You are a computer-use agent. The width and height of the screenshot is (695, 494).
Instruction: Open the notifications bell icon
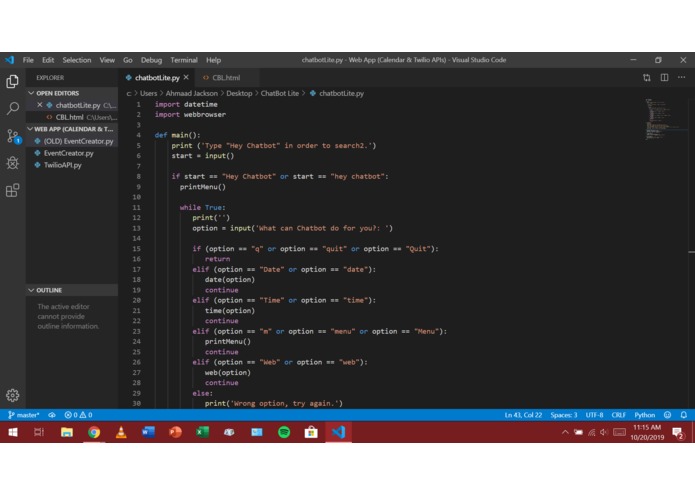coord(684,415)
